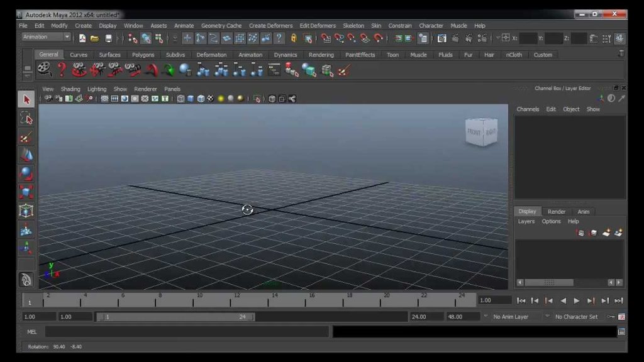Open the No Character Set dropdown
The height and width of the screenshot is (362, 644).
pyautogui.click(x=547, y=317)
